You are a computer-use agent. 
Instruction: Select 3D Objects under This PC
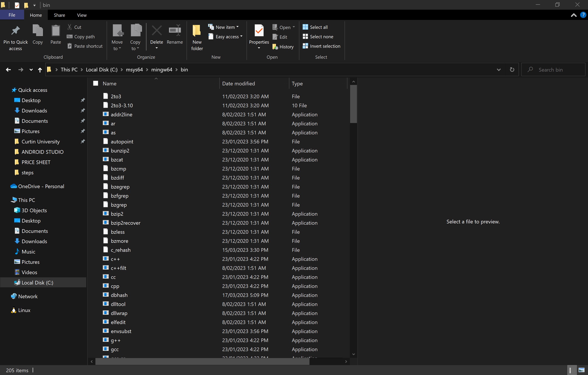coord(34,210)
